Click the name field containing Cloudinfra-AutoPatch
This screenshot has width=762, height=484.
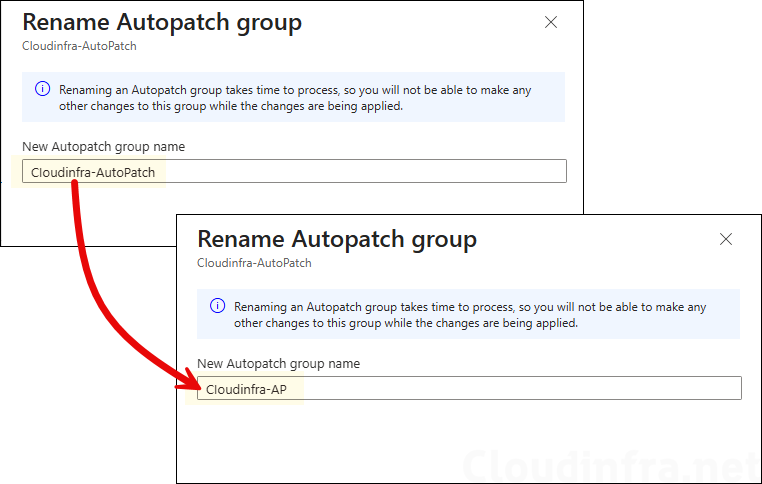(x=293, y=171)
